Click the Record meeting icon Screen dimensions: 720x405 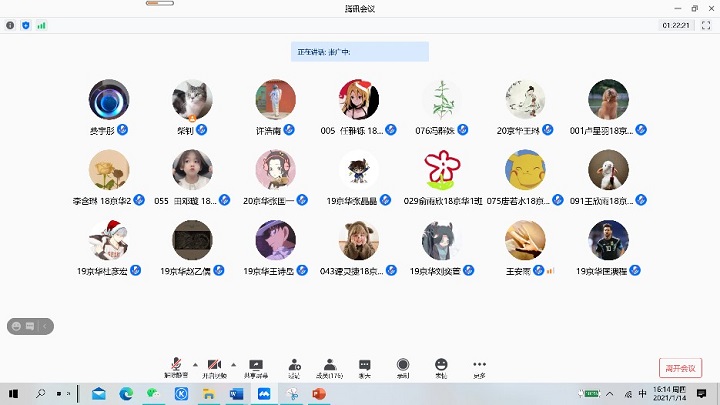pos(402,366)
